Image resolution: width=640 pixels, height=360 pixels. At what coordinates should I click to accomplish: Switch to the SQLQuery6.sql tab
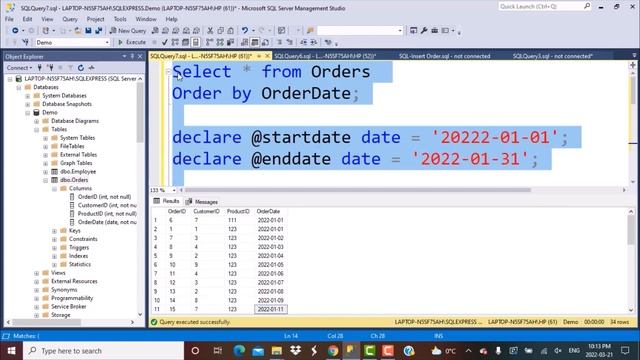pos(325,56)
